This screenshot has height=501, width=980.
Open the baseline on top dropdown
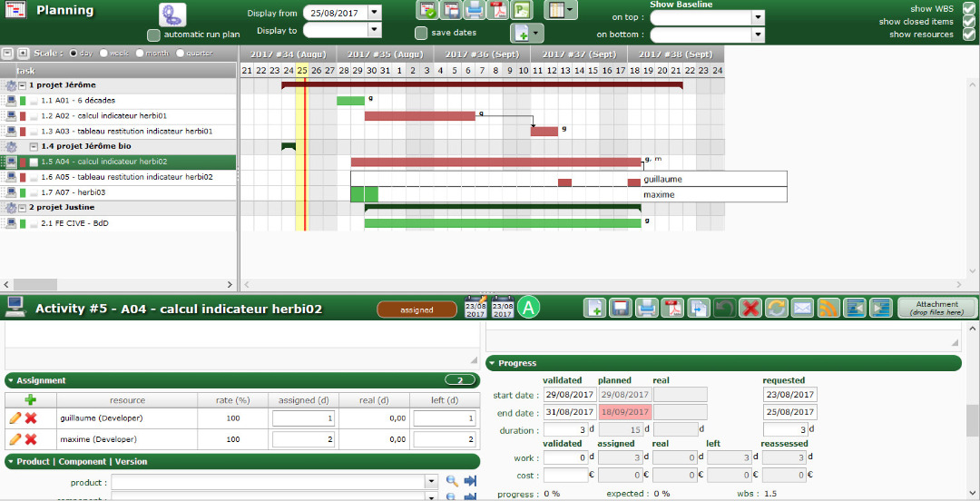[758, 17]
